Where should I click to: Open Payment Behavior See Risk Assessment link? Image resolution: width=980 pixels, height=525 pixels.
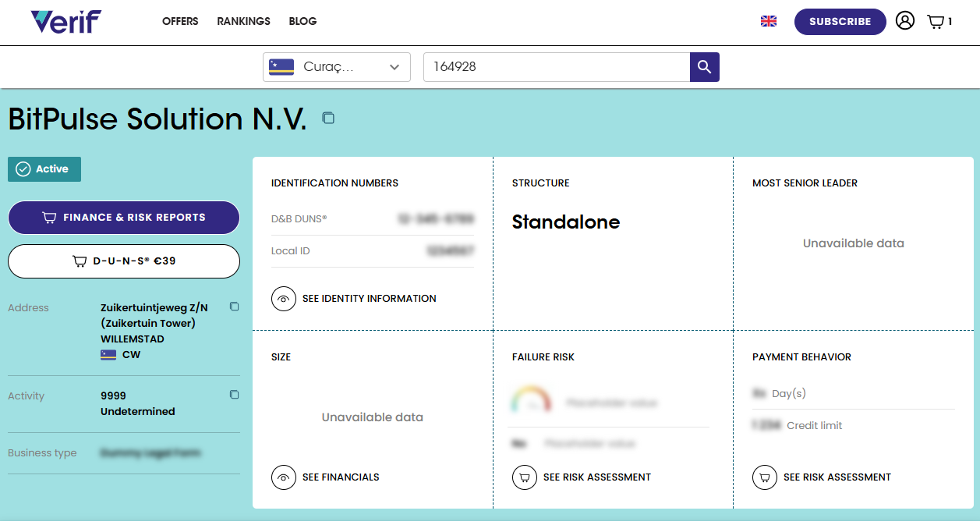[837, 477]
